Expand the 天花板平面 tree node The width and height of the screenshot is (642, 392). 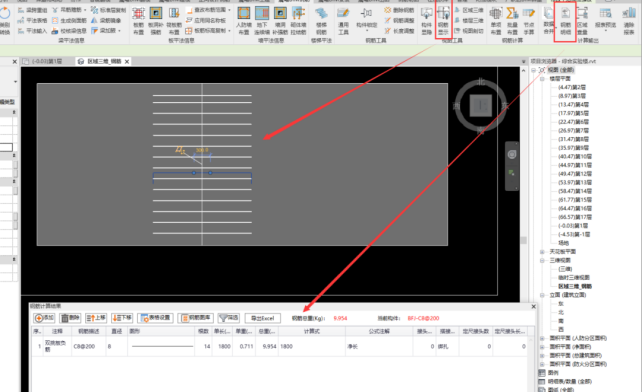click(x=542, y=252)
